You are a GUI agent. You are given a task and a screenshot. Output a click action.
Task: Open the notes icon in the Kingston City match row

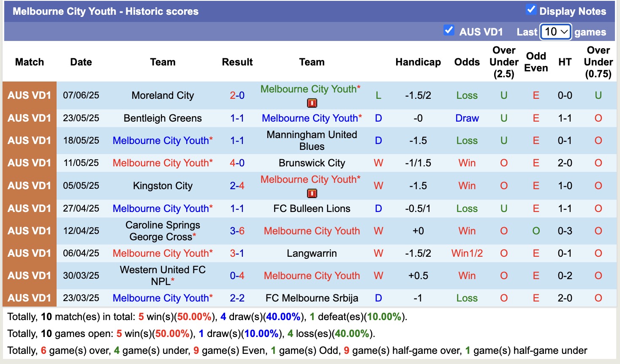311,193
